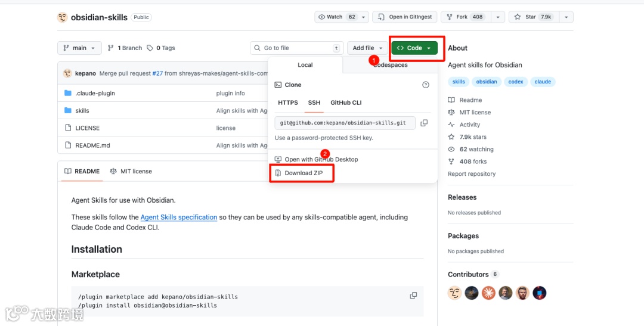The height and width of the screenshot is (326, 644).
Task: Open kepano's profile from commit author
Action: [x=85, y=73]
